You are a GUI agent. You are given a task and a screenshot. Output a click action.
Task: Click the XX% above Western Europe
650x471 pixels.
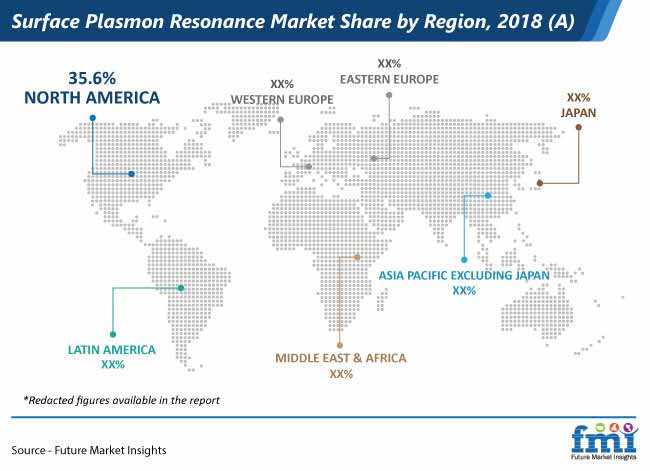[282, 84]
